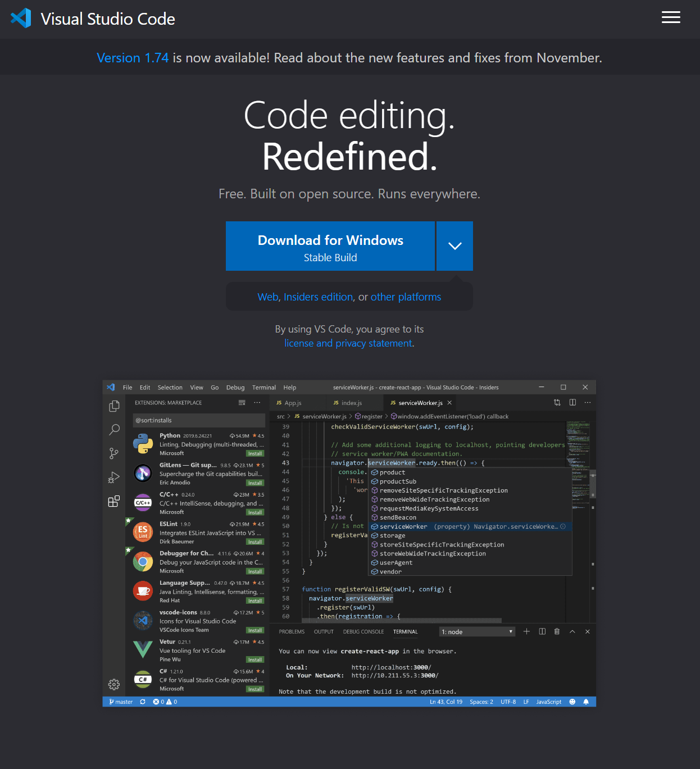
Task: Click the filter icon in Extensions header
Action: (x=242, y=403)
